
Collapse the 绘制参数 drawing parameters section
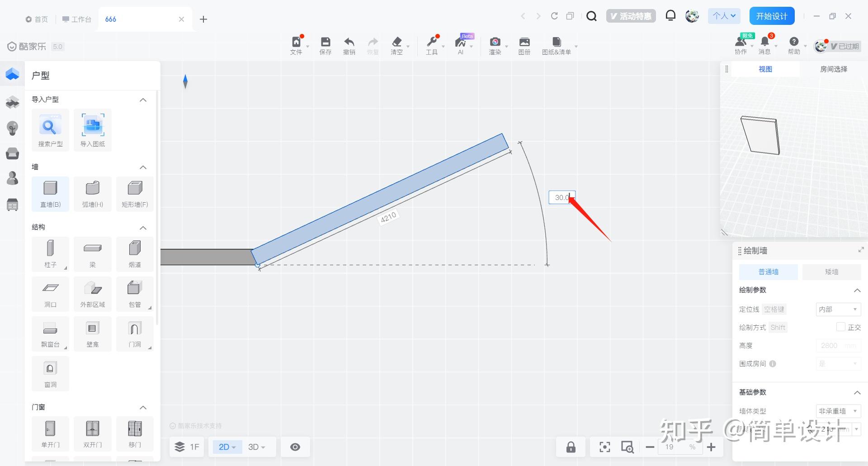click(x=857, y=290)
